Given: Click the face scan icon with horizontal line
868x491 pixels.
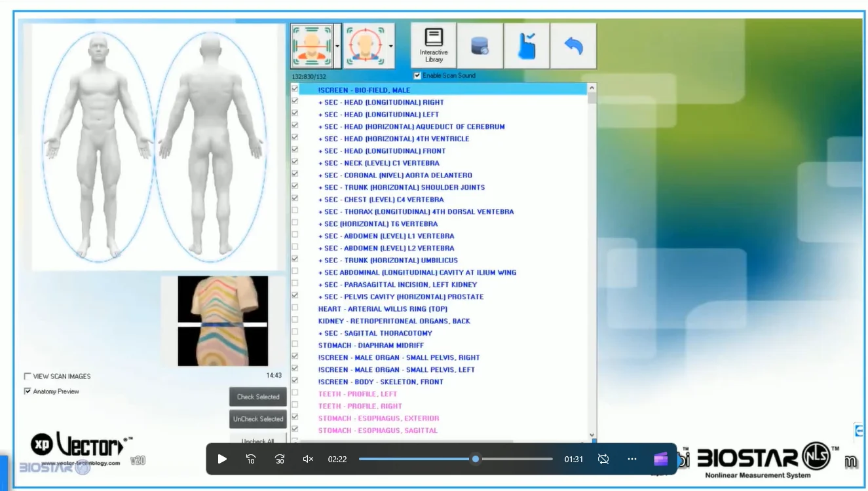Looking at the screenshot, I should (x=312, y=46).
